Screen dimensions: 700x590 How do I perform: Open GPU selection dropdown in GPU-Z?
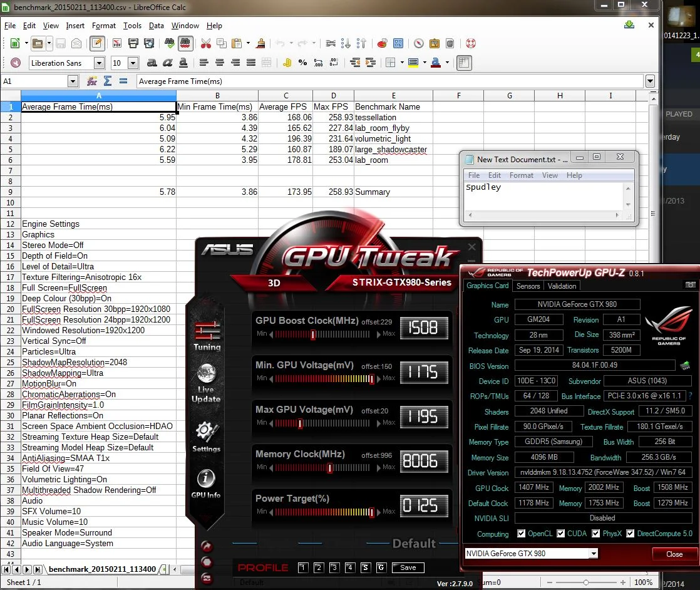[594, 554]
